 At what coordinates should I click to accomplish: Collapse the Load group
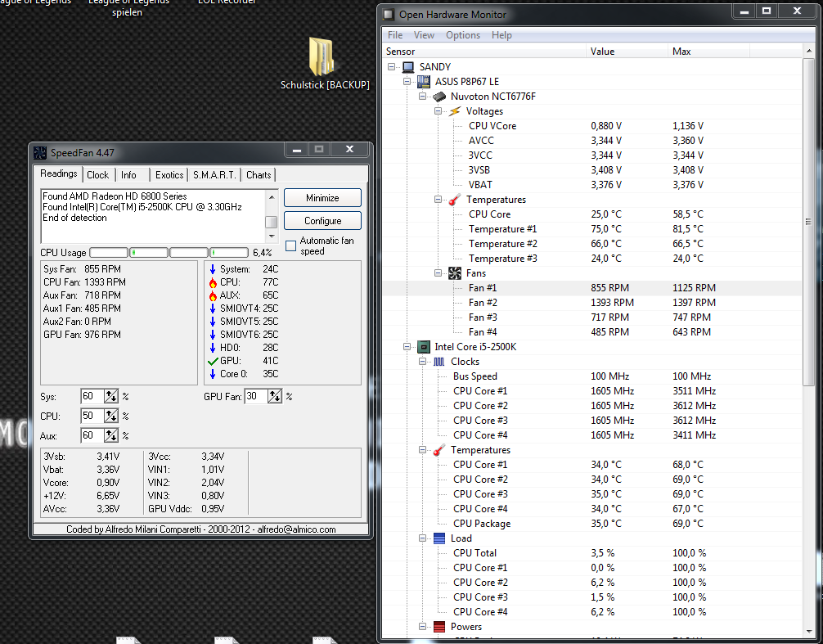pos(422,538)
